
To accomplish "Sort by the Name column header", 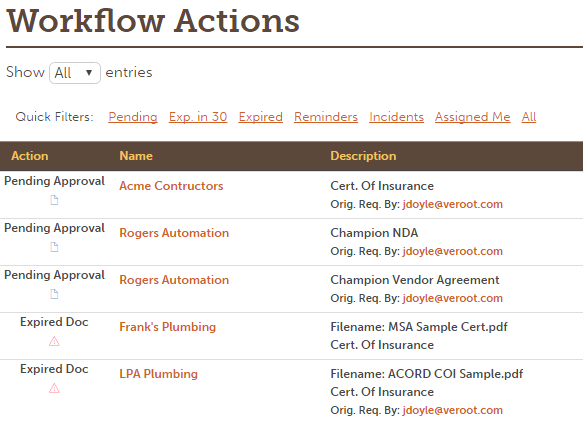I will 136,156.
